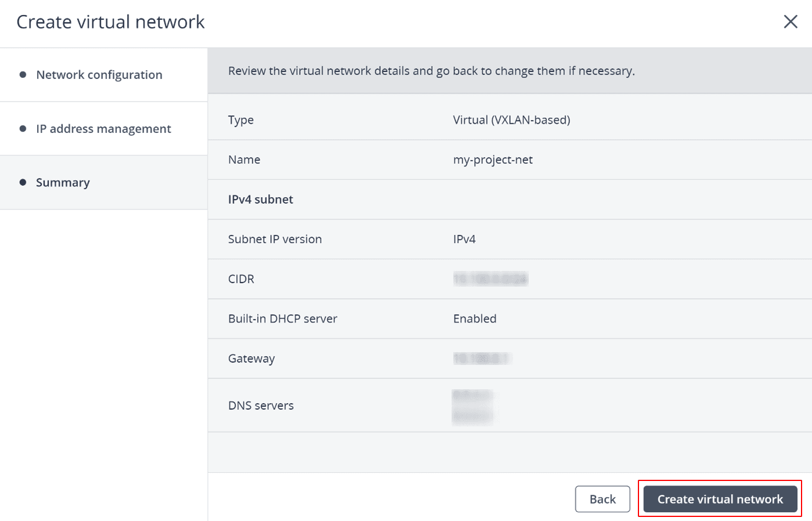Click the Enabled value for DHCP server
The width and height of the screenshot is (812, 521).
point(475,319)
